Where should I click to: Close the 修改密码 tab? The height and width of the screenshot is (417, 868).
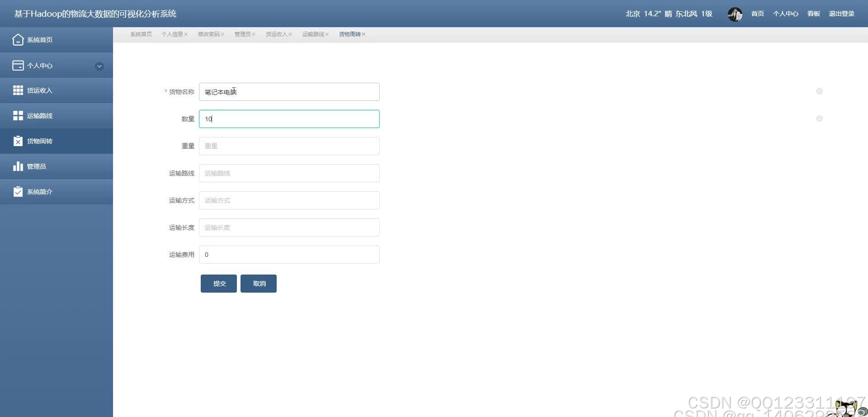tap(222, 34)
